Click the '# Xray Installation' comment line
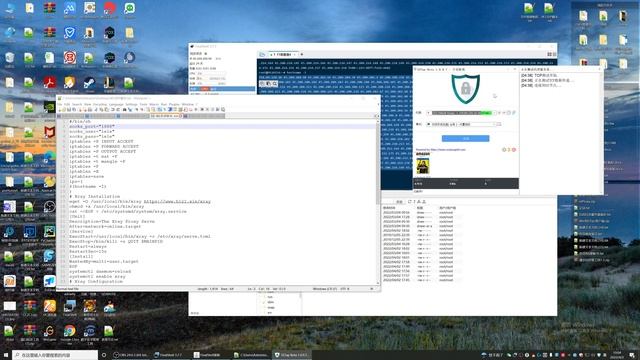Viewport: 640px width, 360px height. 94,196
